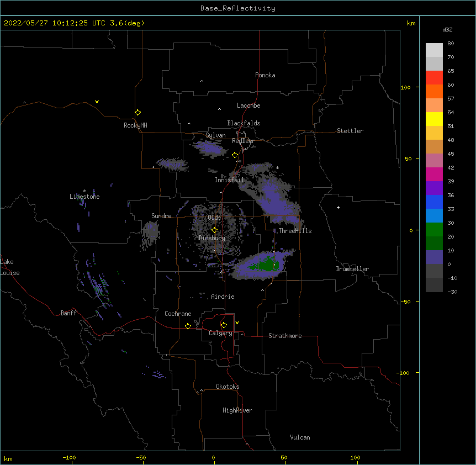This screenshot has height=465, width=476.
Task: Click the Okotoks city label
Action: point(228,387)
